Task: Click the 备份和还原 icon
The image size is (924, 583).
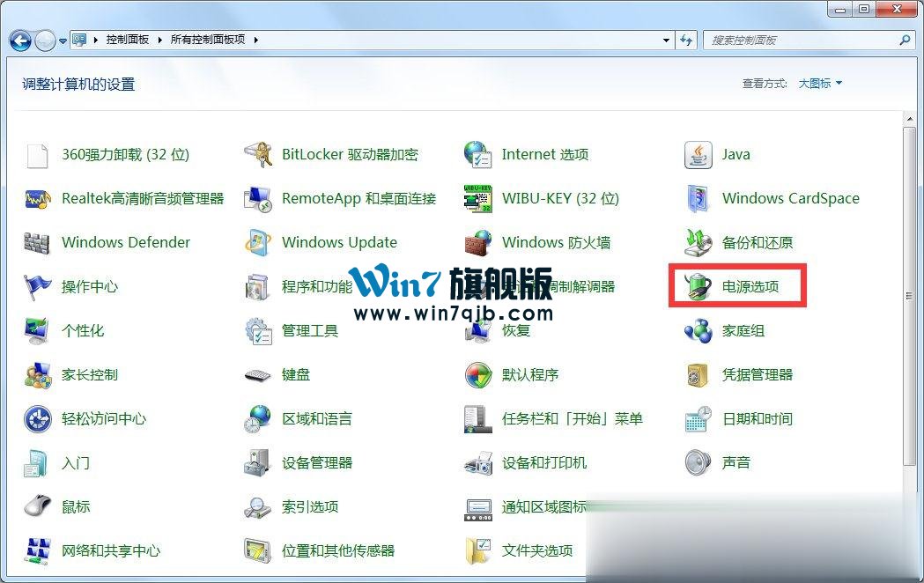Action: point(699,242)
